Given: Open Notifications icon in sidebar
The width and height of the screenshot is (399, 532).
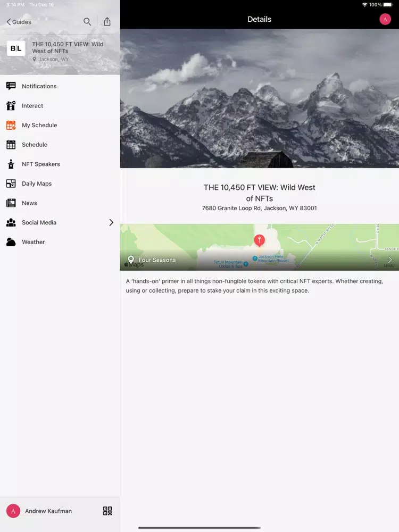Looking at the screenshot, I should (11, 86).
